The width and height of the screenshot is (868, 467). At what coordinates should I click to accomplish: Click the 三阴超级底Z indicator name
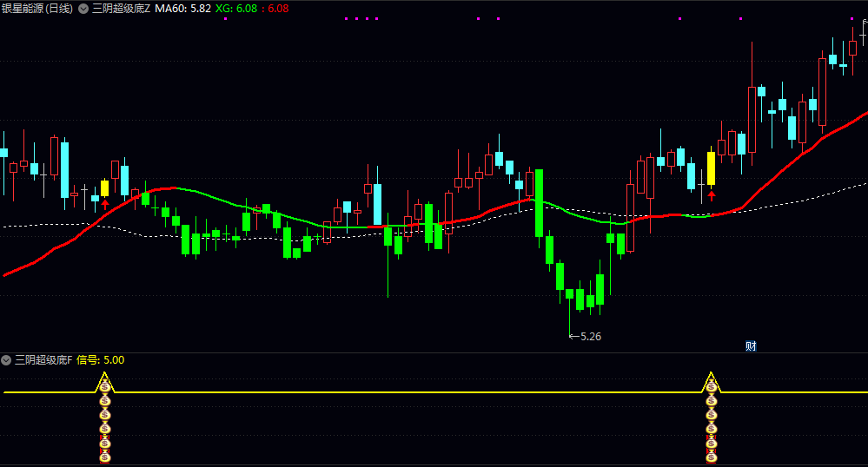tap(122, 9)
